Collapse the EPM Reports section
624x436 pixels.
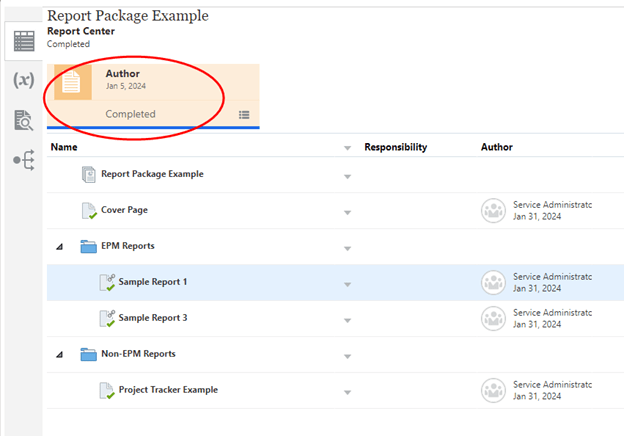(x=58, y=246)
